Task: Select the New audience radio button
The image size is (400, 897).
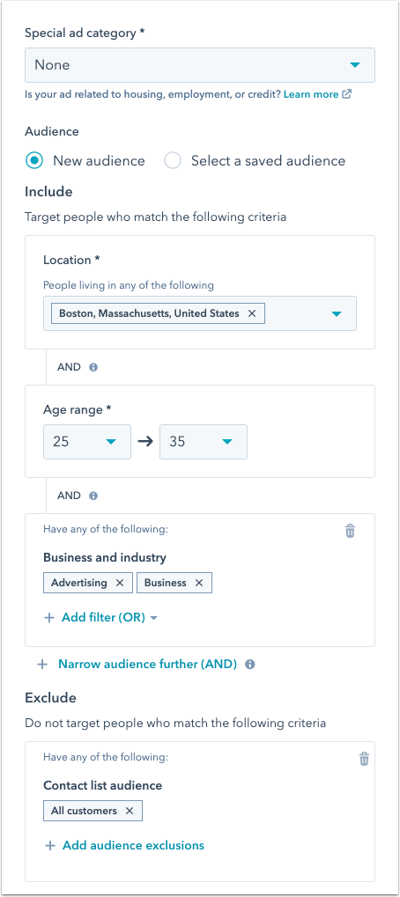Action: (x=34, y=161)
